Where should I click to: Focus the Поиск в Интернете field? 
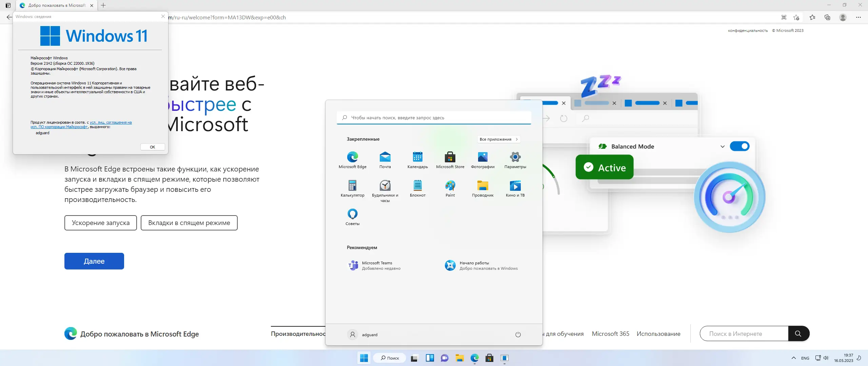(x=744, y=334)
